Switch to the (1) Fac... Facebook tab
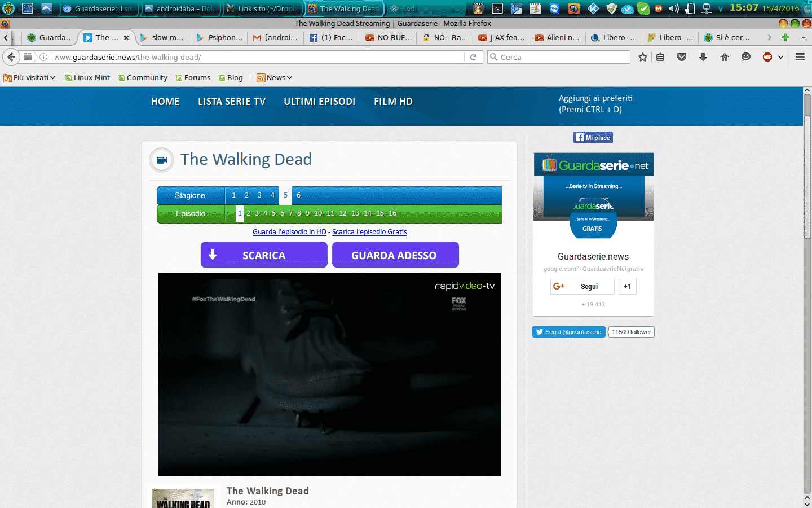Screen dimensions: 812x508 click(x=332, y=37)
